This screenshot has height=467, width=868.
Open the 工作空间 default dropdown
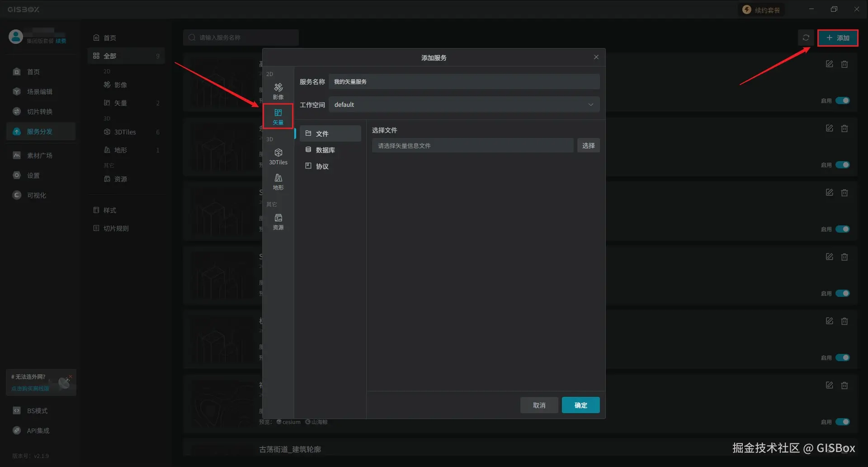click(464, 105)
